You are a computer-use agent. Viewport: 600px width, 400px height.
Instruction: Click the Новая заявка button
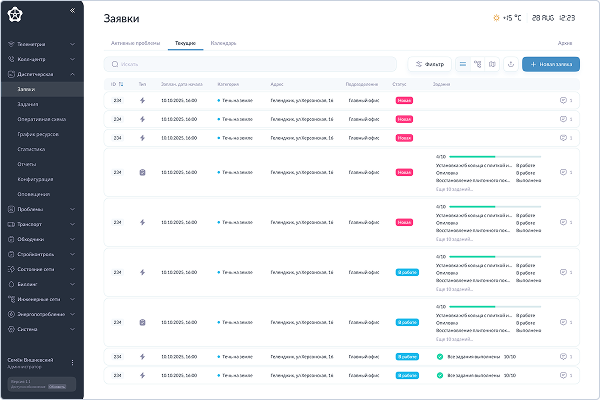551,64
